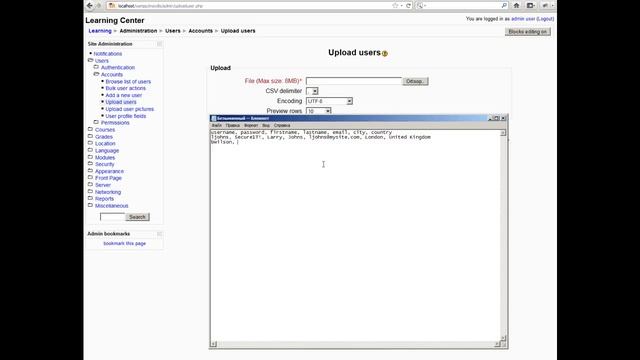
Task: Click the Notepad window title icon
Action: 213,118
